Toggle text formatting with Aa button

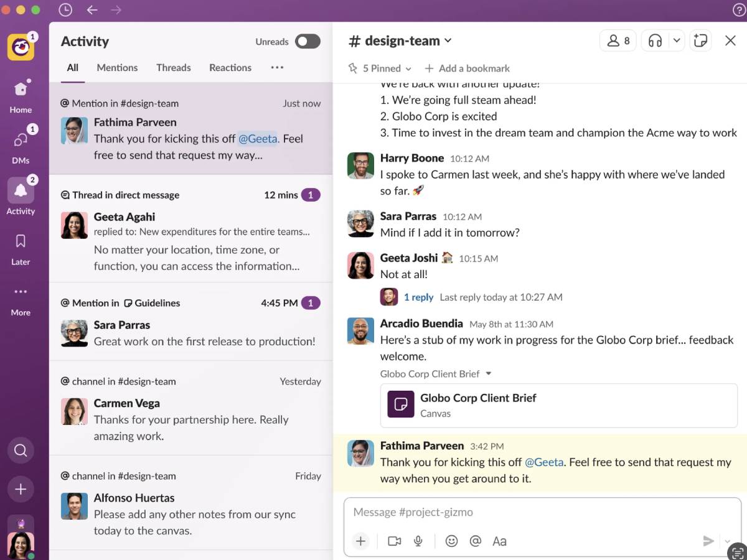[x=499, y=541]
